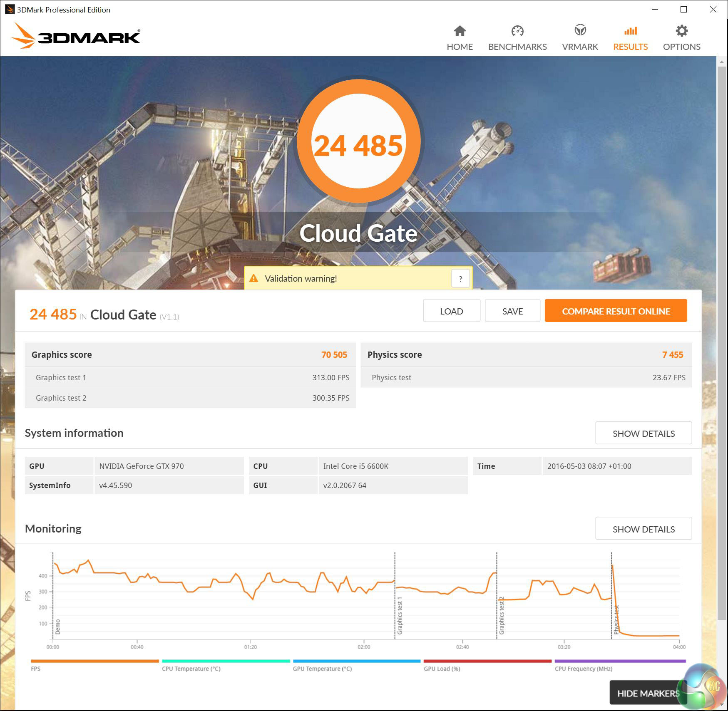Click the GUI version v2.0.2067 64
The height and width of the screenshot is (711, 728).
(345, 485)
